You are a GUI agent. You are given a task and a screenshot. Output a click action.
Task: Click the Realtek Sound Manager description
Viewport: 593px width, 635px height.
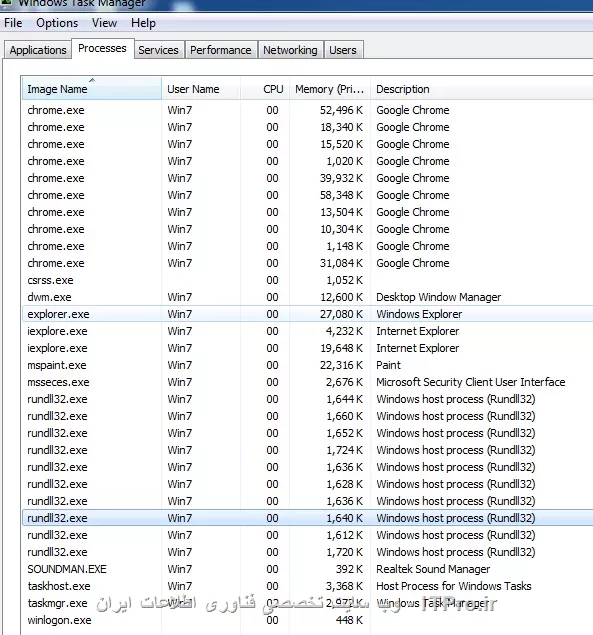[x=433, y=569]
